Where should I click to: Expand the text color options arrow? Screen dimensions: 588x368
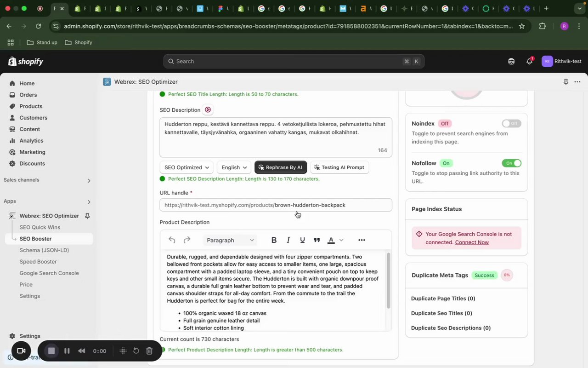(341, 240)
